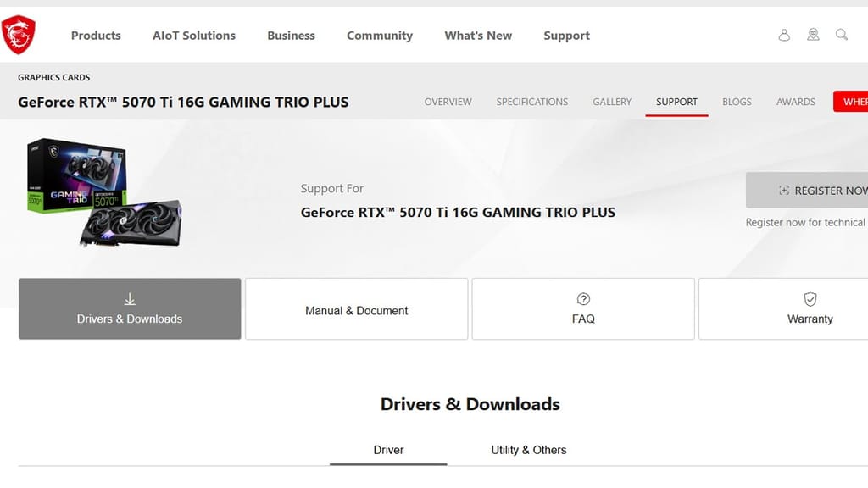
Task: Open the Products menu
Action: click(x=96, y=36)
